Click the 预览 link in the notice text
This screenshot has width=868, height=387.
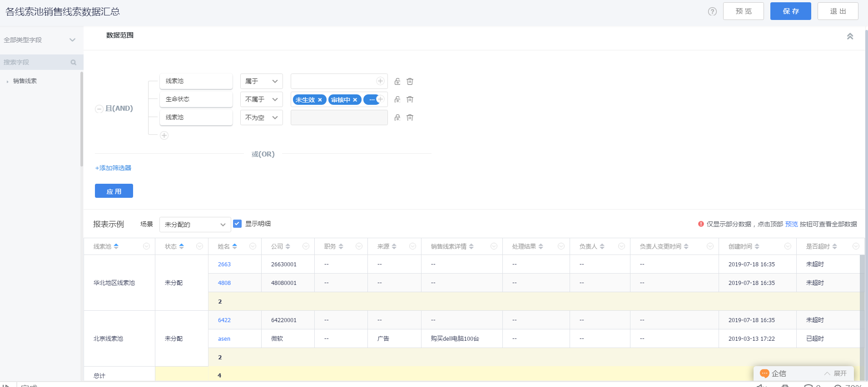tap(791, 224)
